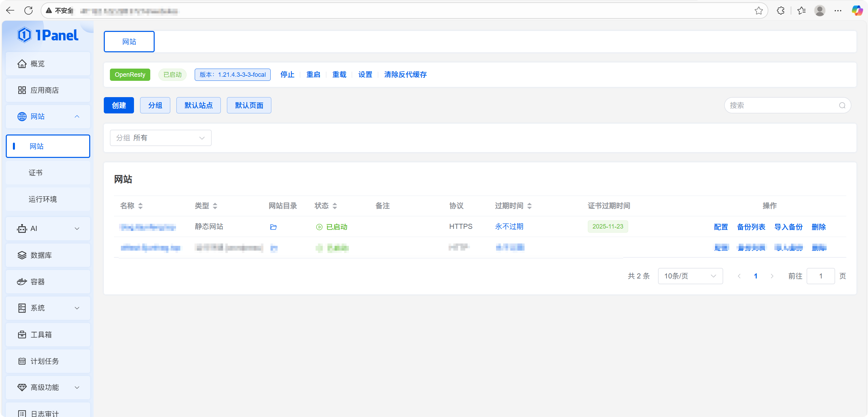Click the 1Panel logo
Screen dimensions: 868x417
48,35
